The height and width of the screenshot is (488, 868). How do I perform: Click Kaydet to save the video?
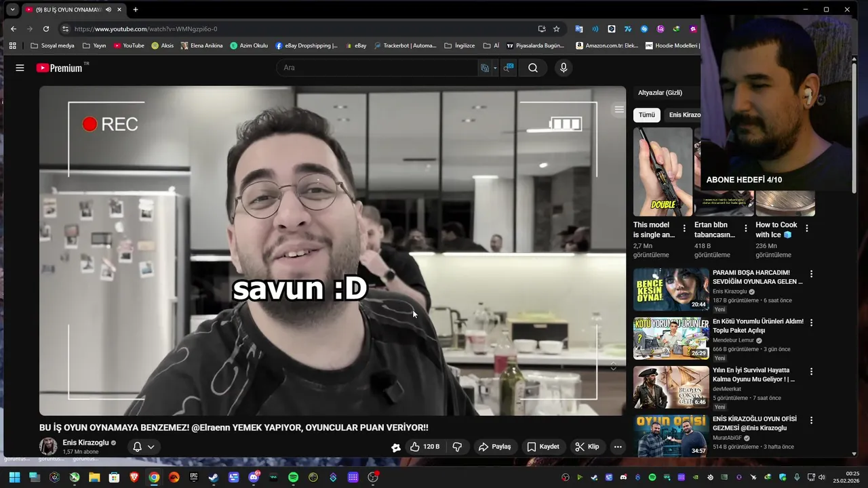click(543, 447)
